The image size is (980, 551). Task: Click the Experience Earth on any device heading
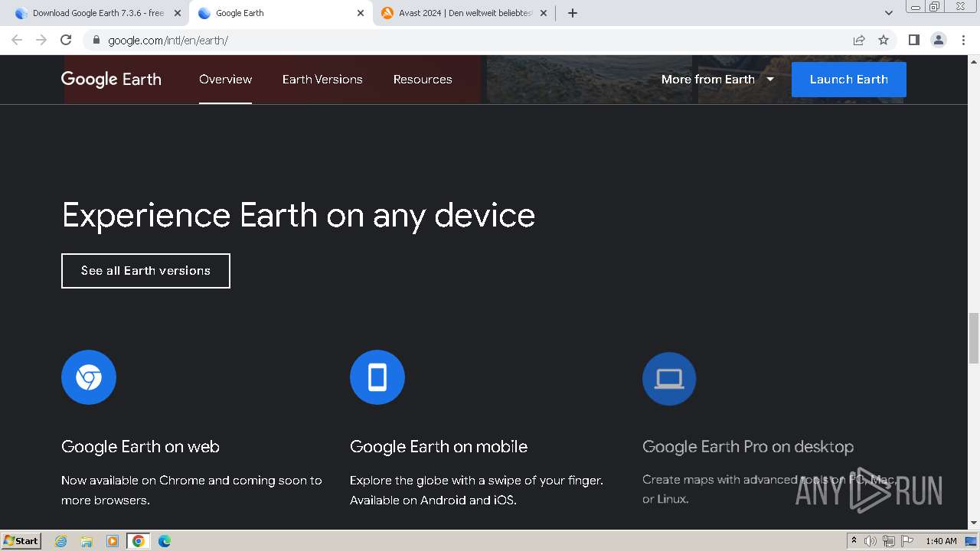[x=299, y=215]
